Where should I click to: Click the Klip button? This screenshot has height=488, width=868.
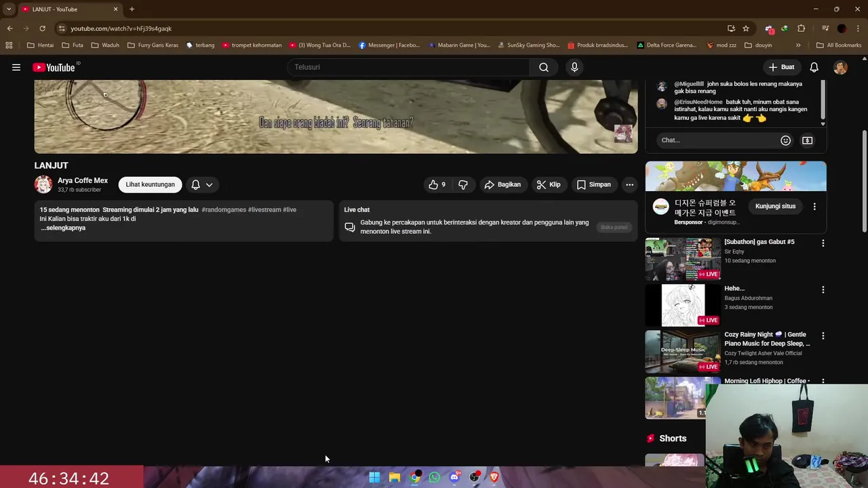pyautogui.click(x=549, y=184)
